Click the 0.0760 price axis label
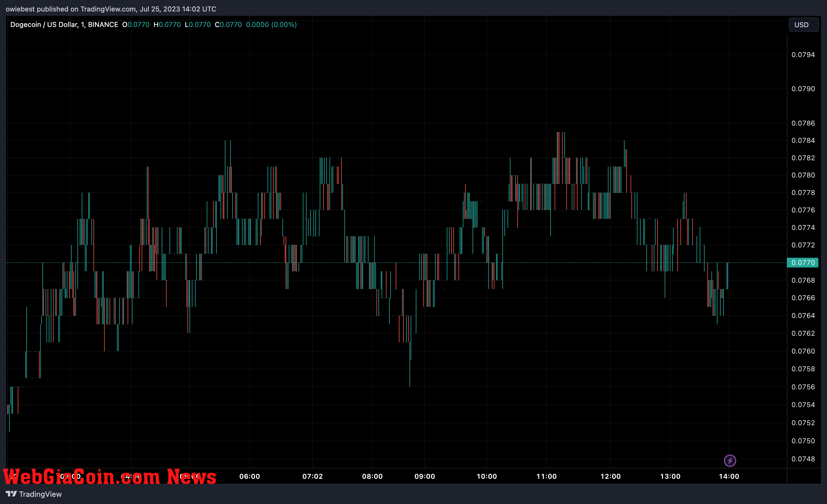 [x=803, y=351]
